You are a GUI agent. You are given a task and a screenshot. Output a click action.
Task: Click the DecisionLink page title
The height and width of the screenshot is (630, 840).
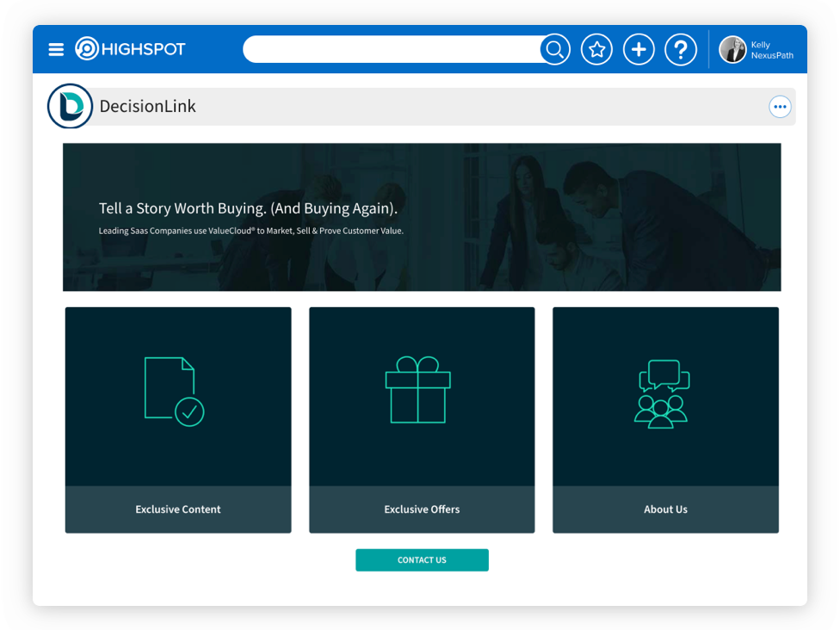[x=148, y=107]
